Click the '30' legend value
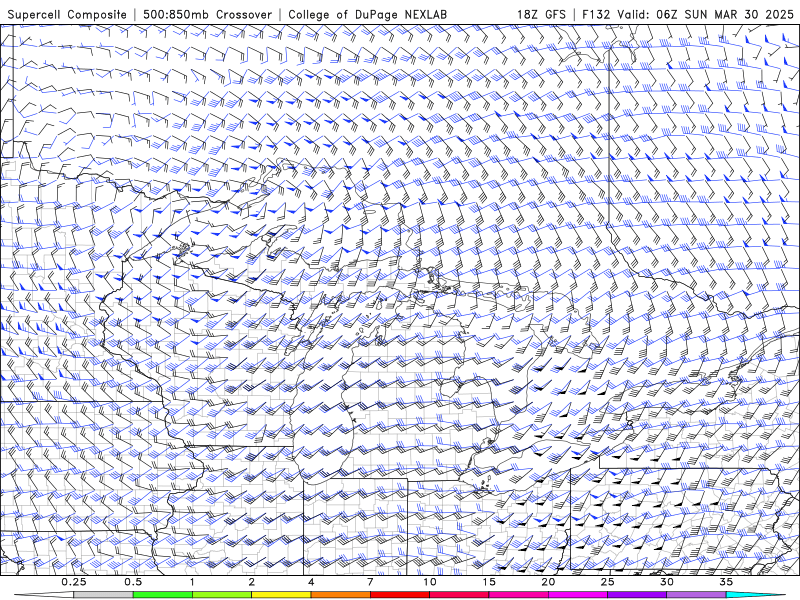Screen dimensions: 800x600 [x=667, y=582]
